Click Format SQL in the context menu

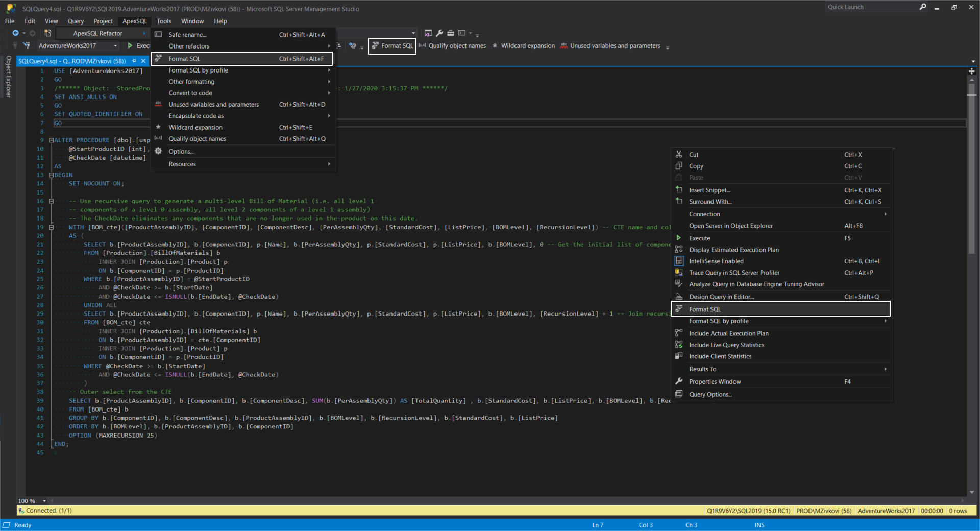pos(706,309)
